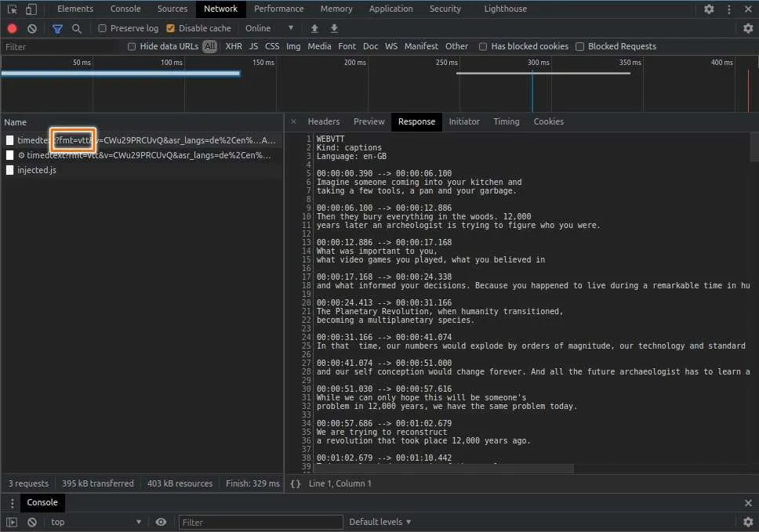Filter requests by All types
Screen dimensions: 759x532
210,46
